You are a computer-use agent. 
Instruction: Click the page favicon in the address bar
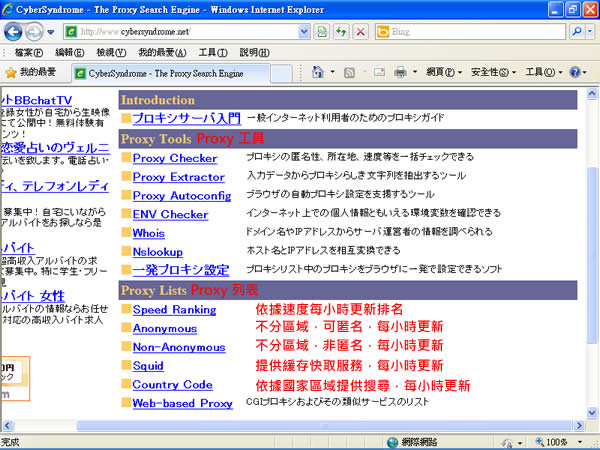(71, 32)
